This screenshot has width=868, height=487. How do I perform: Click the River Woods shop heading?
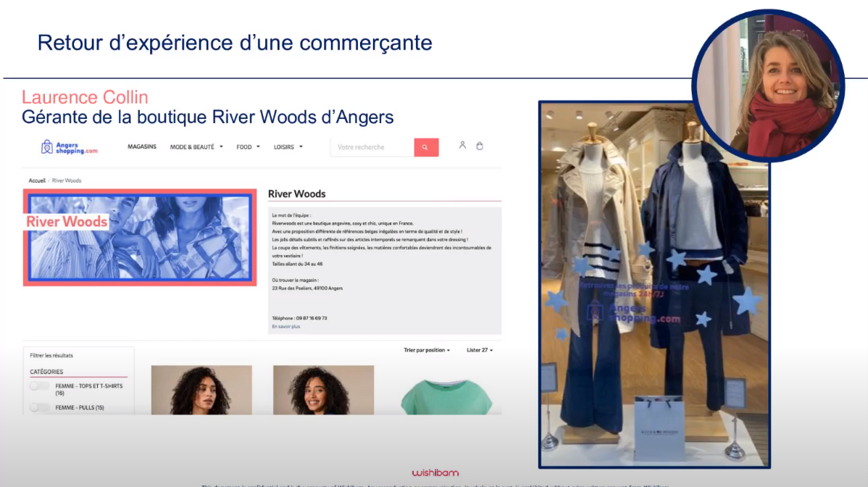coord(297,193)
